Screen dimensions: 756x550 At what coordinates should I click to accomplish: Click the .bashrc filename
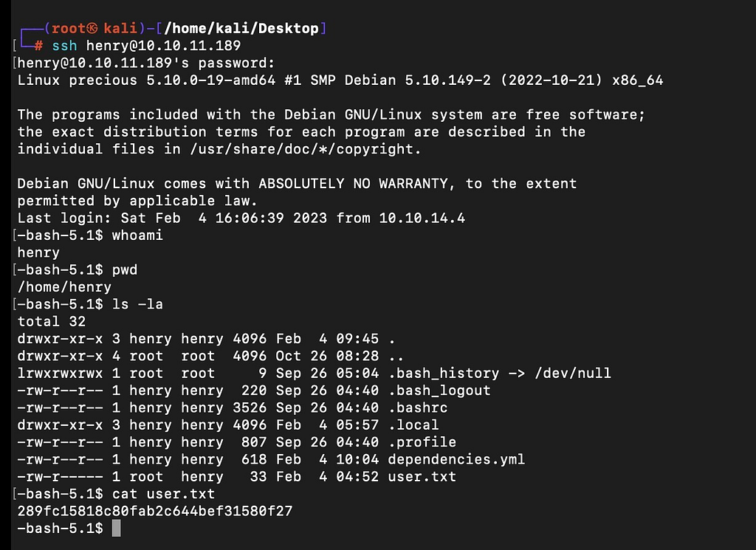418,408
